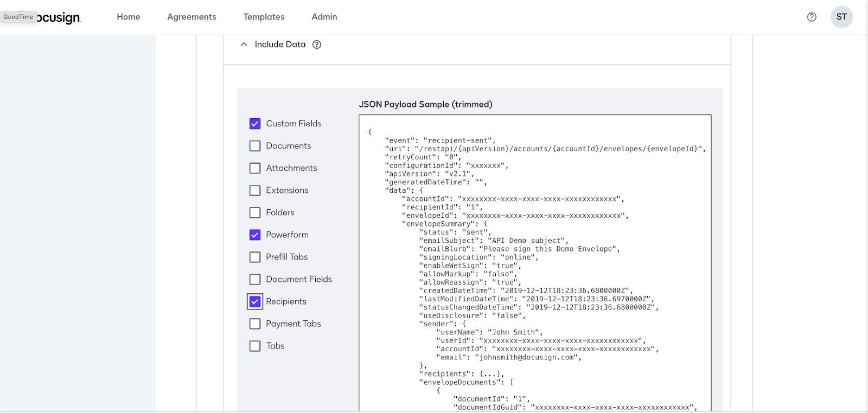The image size is (868, 413).
Task: Go to the Home menu item
Action: [x=129, y=17]
